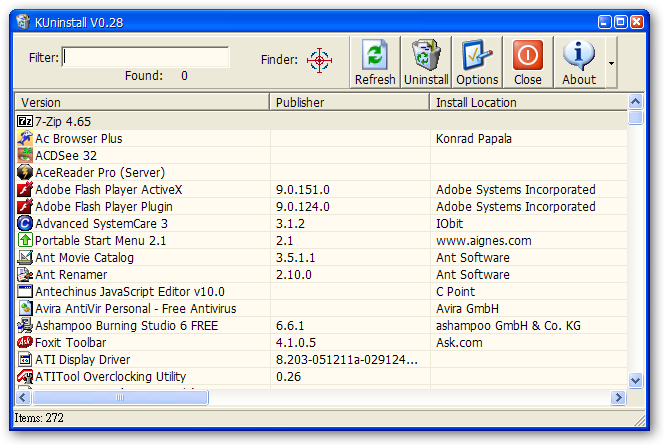Click the ATI Display Driver icon
Screen dimensions: 664x445
[x=25, y=359]
